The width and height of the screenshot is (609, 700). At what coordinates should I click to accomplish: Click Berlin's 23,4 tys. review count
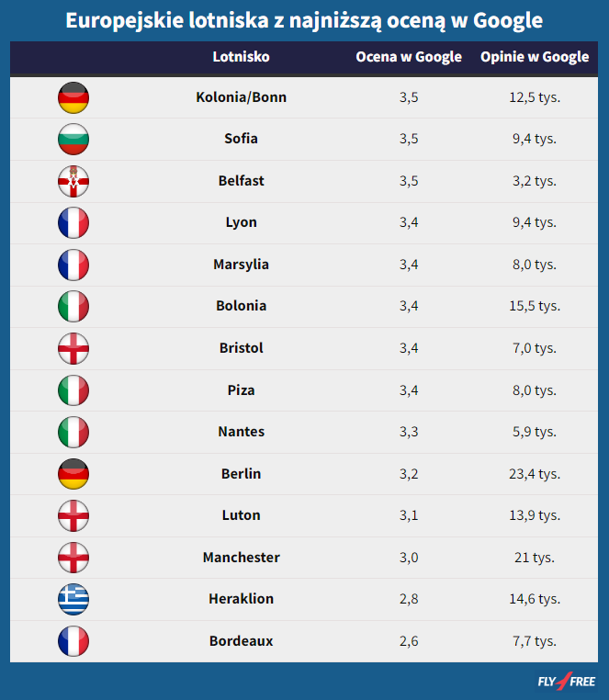pyautogui.click(x=535, y=474)
